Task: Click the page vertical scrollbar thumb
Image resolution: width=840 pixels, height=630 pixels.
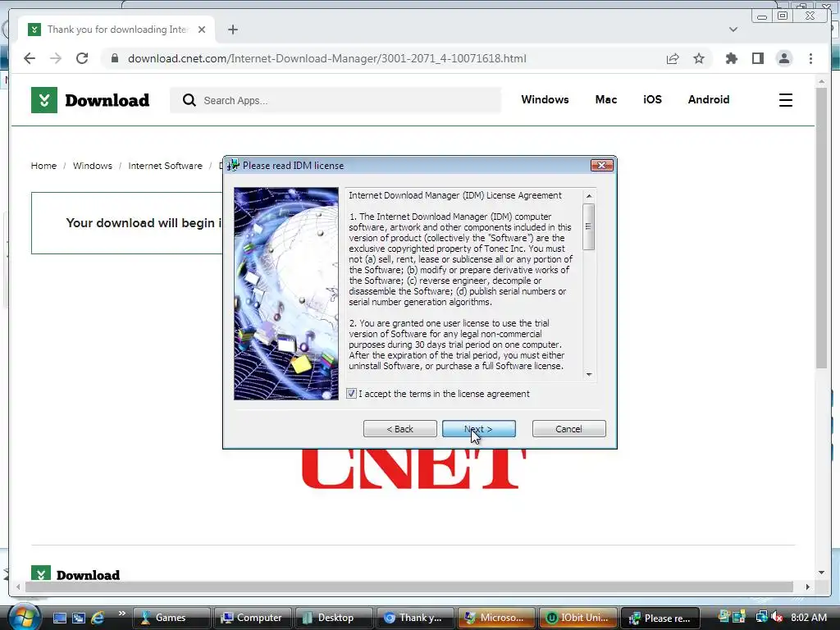Action: coord(821,228)
